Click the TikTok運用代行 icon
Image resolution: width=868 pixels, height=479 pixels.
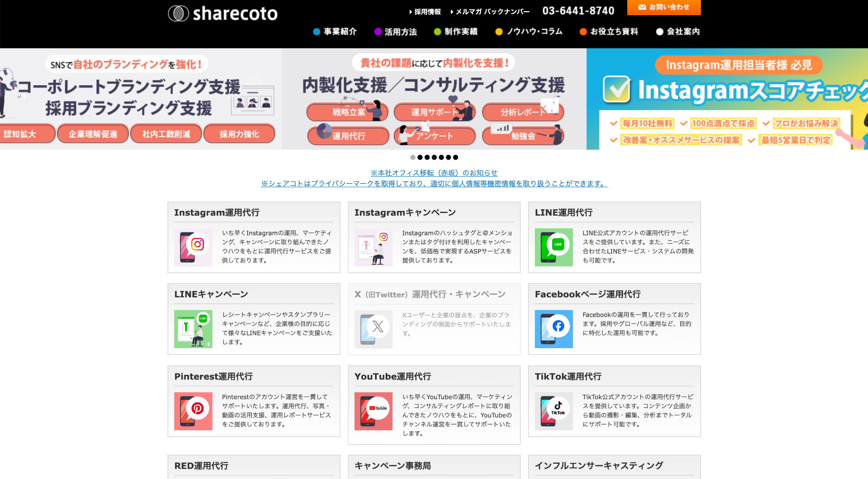554,411
